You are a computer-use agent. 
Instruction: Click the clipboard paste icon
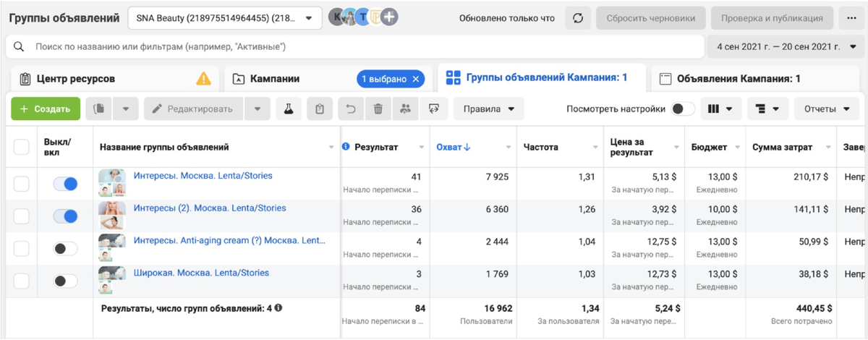319,109
